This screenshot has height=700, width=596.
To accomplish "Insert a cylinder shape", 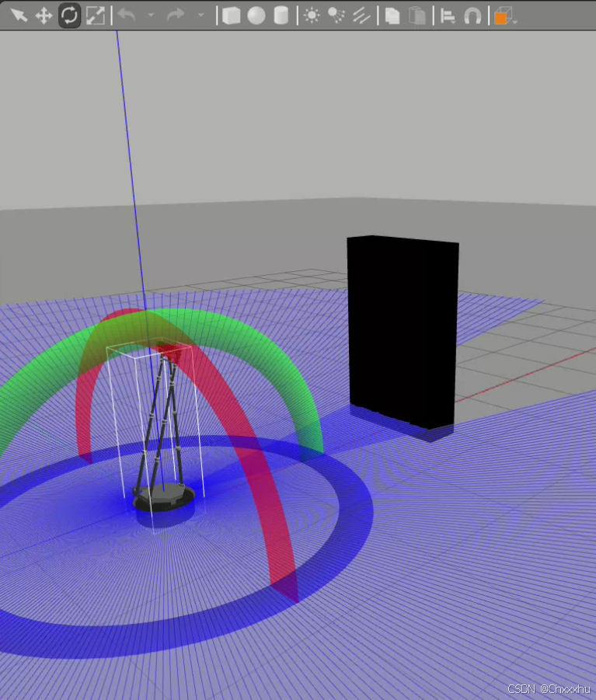I will [x=281, y=16].
